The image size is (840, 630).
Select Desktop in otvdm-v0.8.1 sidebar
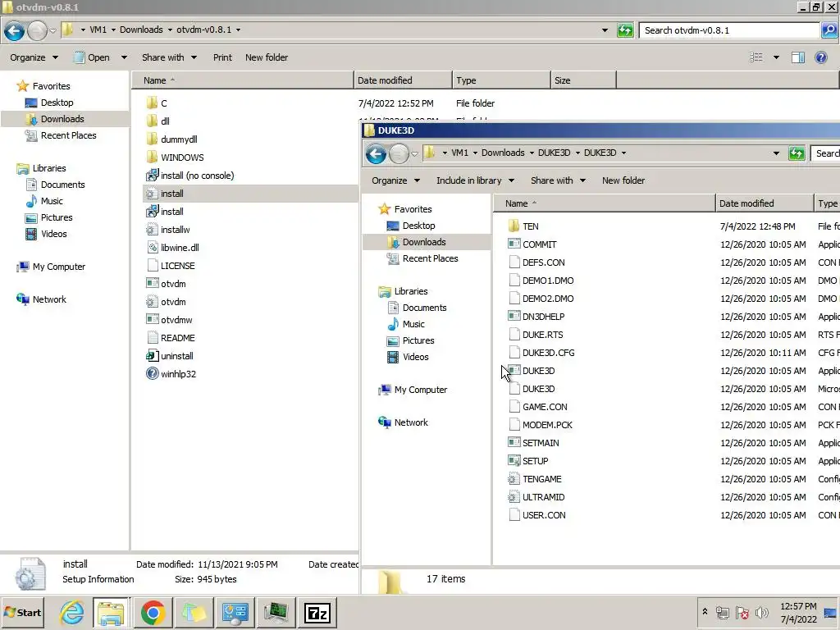tap(49, 103)
